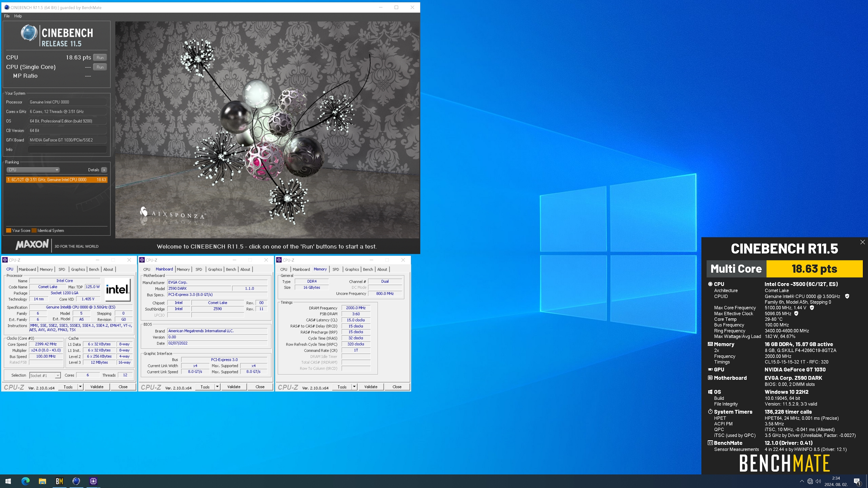Open Tools dropdown arrow in CPU tab window
Viewport: 868px width, 488px height.
pyautogui.click(x=80, y=387)
